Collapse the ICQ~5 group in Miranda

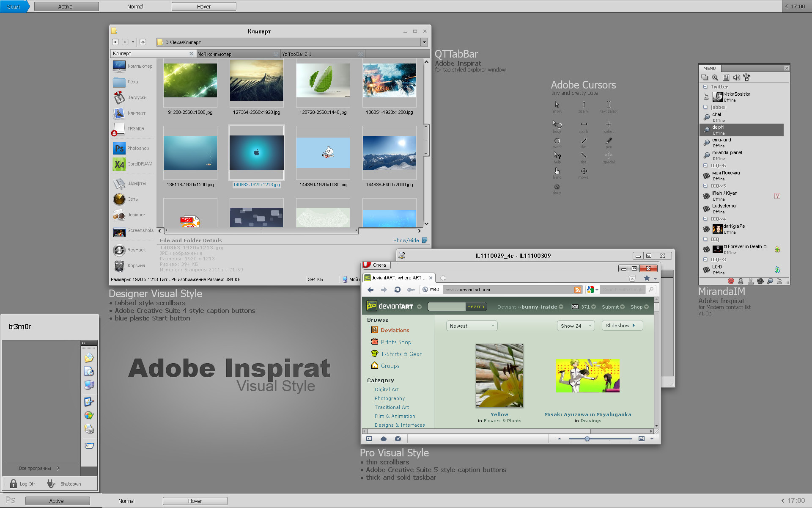[x=705, y=186]
